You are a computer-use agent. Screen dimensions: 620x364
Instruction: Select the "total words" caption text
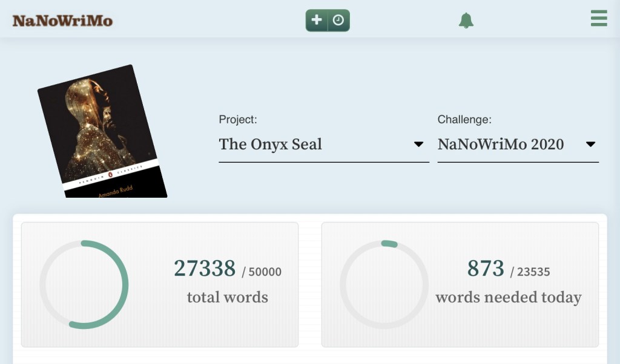[x=227, y=297]
